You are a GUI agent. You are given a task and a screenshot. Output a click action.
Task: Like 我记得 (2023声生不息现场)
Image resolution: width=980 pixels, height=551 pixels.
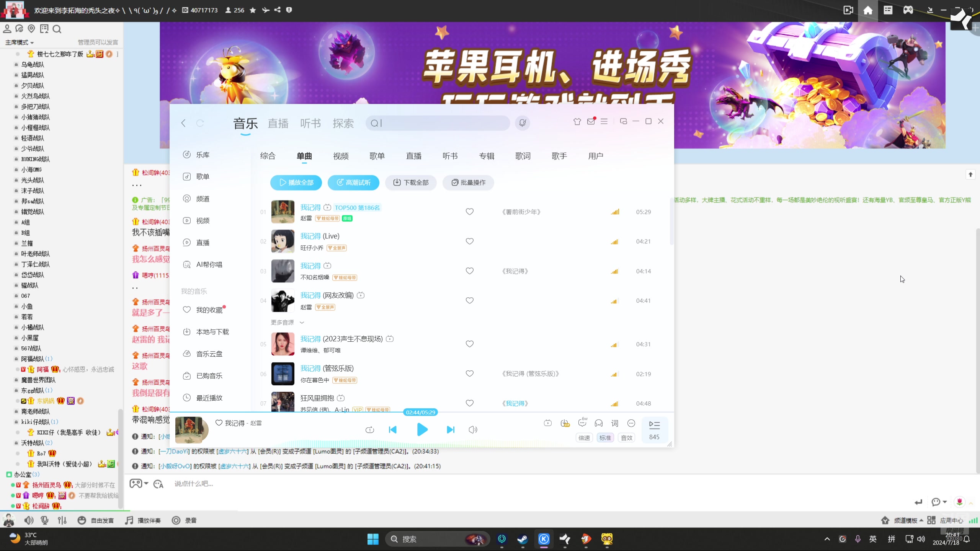[x=470, y=344]
